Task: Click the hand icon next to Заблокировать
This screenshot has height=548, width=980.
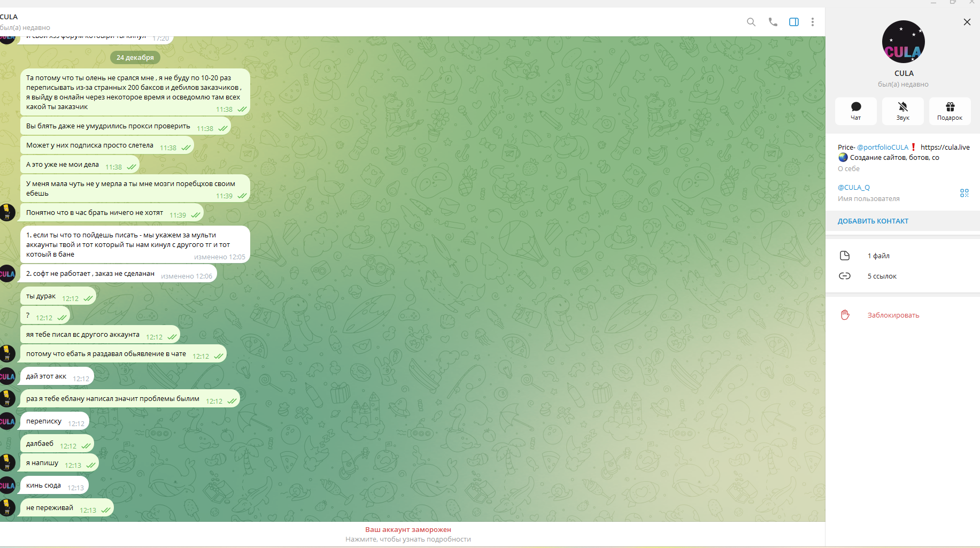Action: [845, 315]
